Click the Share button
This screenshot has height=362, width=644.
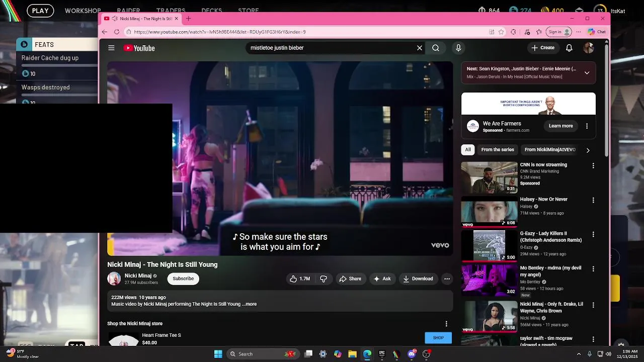(x=350, y=279)
